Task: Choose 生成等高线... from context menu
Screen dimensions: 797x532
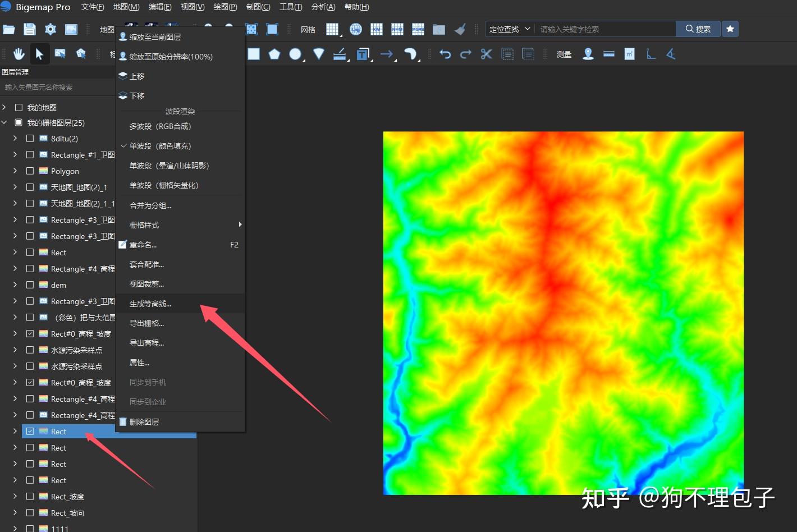Action: tap(180, 304)
